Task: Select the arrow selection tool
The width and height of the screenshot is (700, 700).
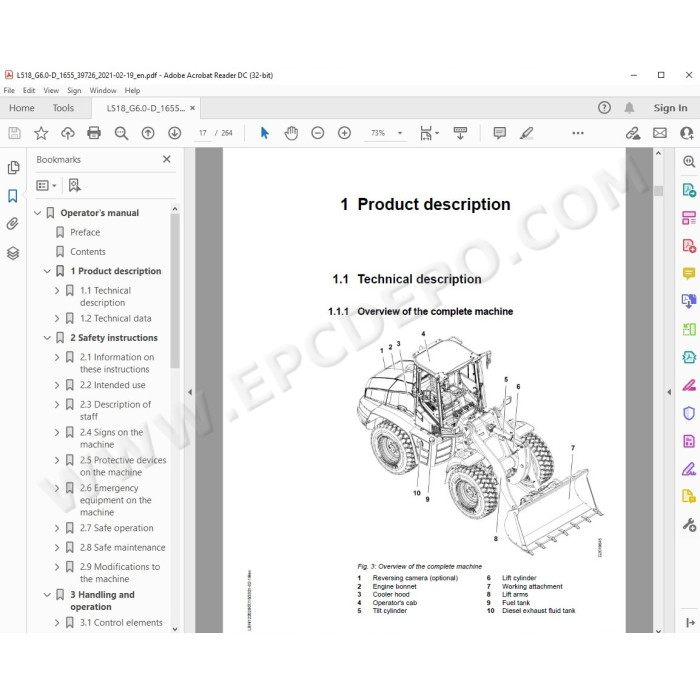Action: click(265, 133)
